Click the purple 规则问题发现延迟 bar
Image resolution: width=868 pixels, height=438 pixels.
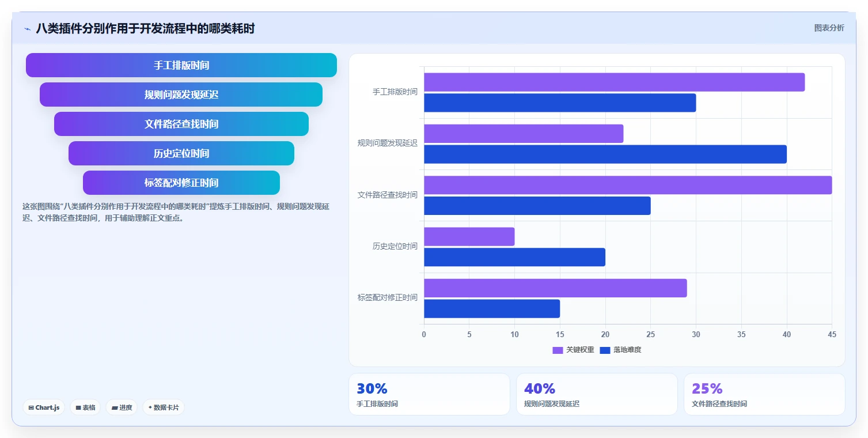coord(524,134)
